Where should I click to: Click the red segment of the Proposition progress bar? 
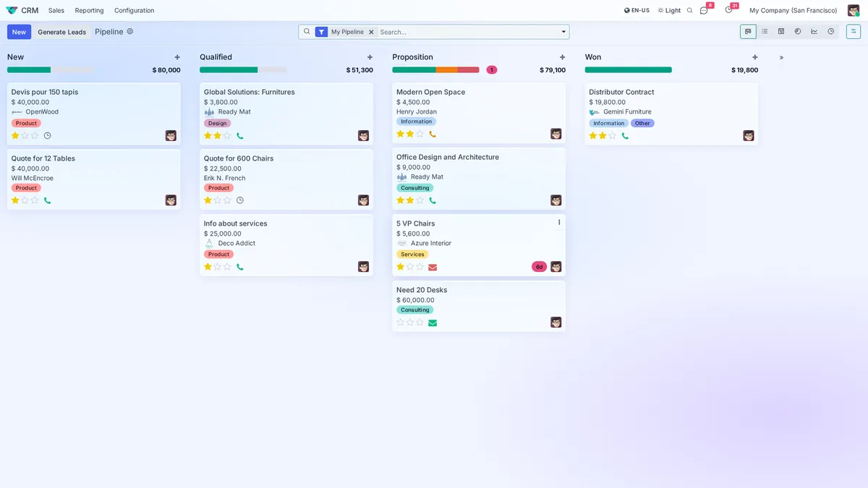click(469, 69)
